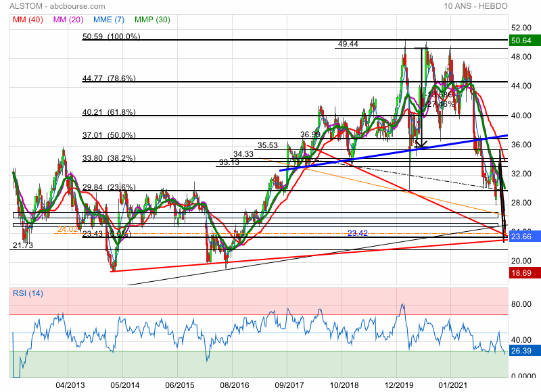541x392 pixels.
Task: Click the 32.00 price axis label
Action: pos(521,174)
